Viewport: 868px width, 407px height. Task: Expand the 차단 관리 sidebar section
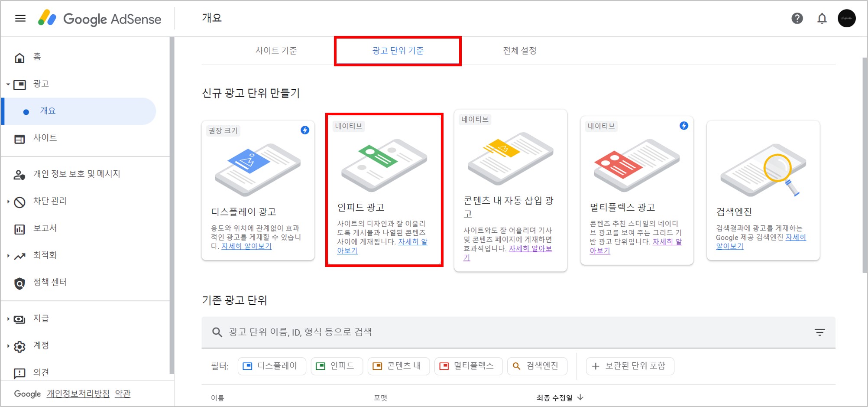pos(8,201)
